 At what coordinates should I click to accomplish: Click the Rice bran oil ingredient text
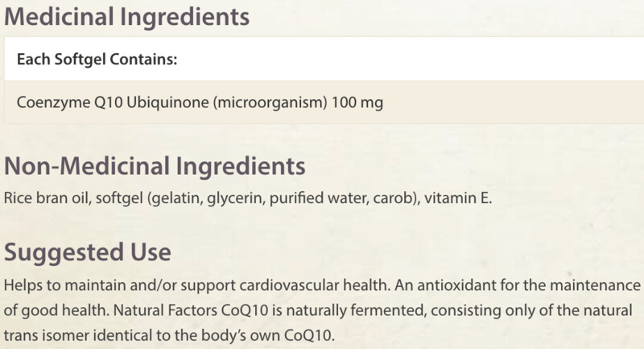click(x=47, y=198)
